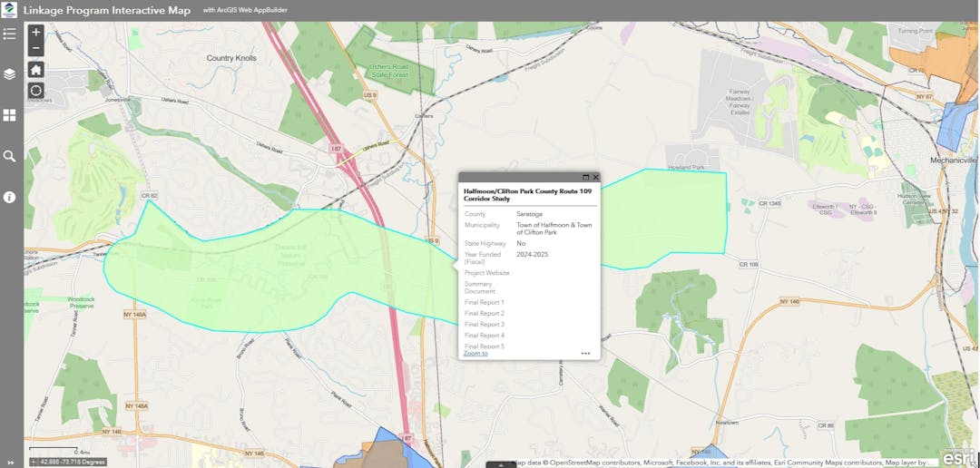Open the Layer List stack icon
The width and height of the screenshot is (980, 468).
[10, 74]
